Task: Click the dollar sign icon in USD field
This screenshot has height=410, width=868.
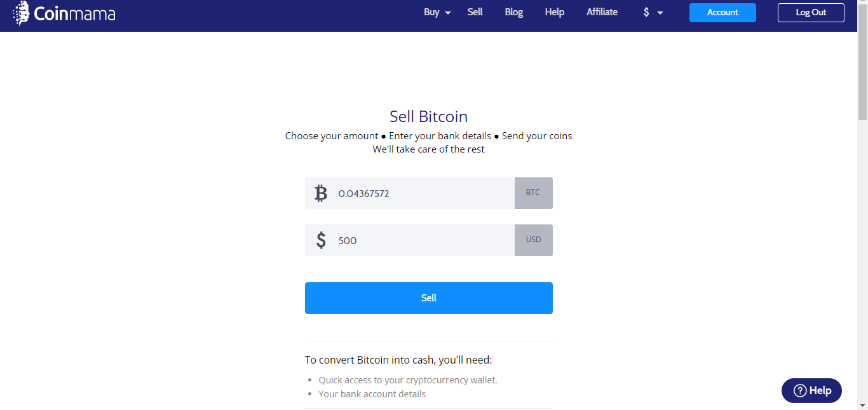Action: coord(321,240)
